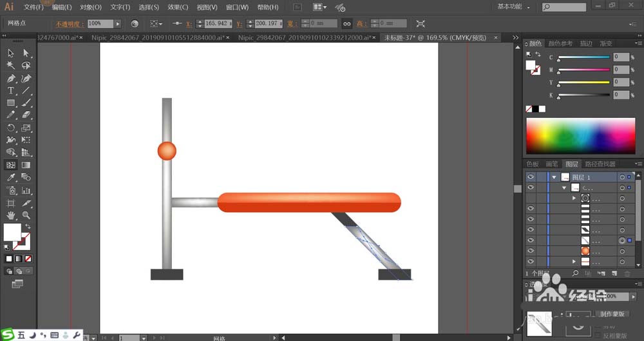Collapse the group row under 图层 1
Screen dimensions: 644x341
point(564,188)
